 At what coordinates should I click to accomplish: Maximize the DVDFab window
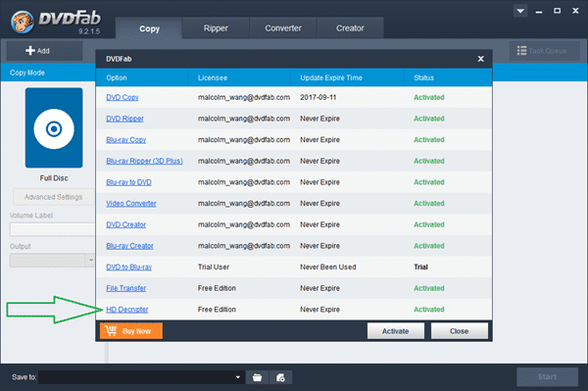pos(558,11)
